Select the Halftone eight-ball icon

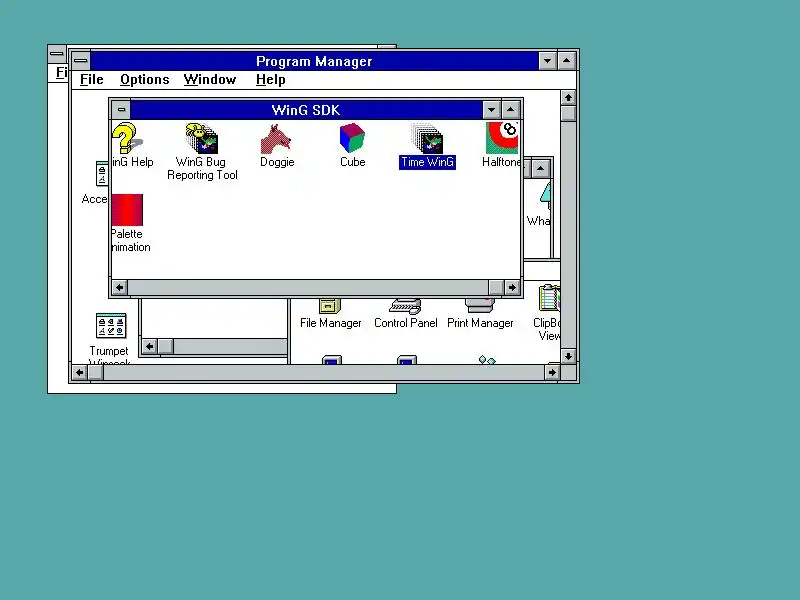tap(502, 138)
